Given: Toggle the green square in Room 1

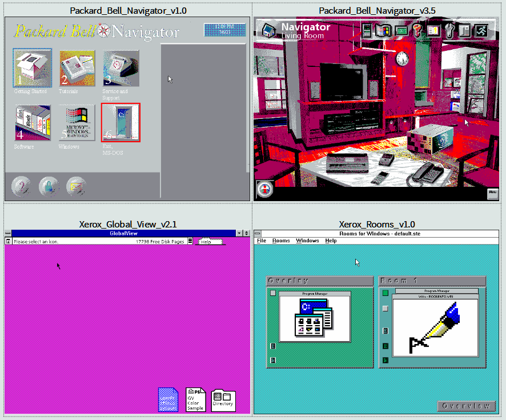Looking at the screenshot, I should [x=385, y=293].
